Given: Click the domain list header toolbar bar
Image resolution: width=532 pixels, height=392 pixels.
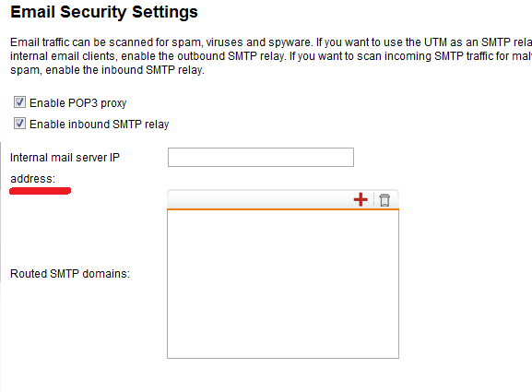Looking at the screenshot, I should (x=283, y=199).
